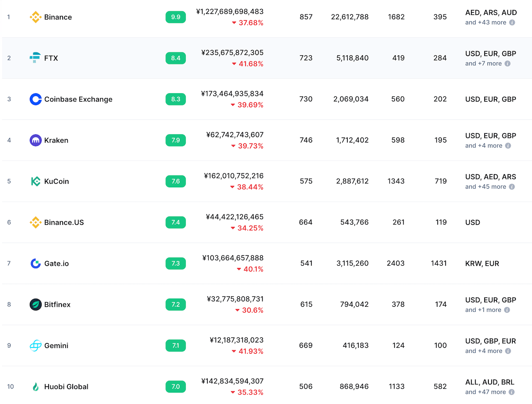Click the Kraken logo icon
Viewport: 532px width, 404px height.
point(36,140)
